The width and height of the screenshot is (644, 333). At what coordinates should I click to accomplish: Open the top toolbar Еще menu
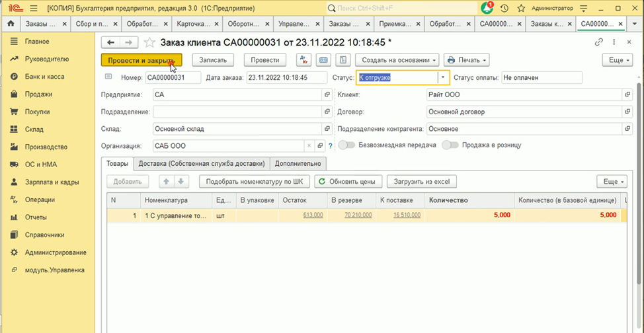coord(618,60)
